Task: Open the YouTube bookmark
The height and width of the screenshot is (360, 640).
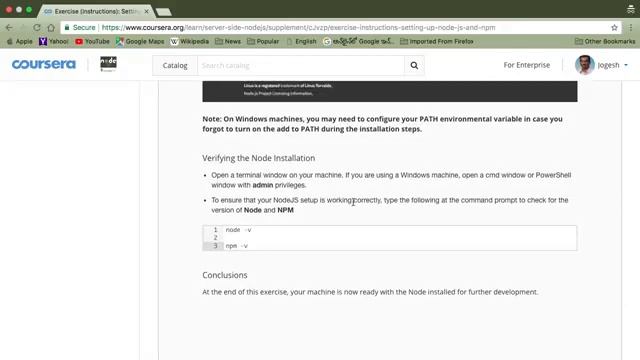Action: [x=93, y=41]
